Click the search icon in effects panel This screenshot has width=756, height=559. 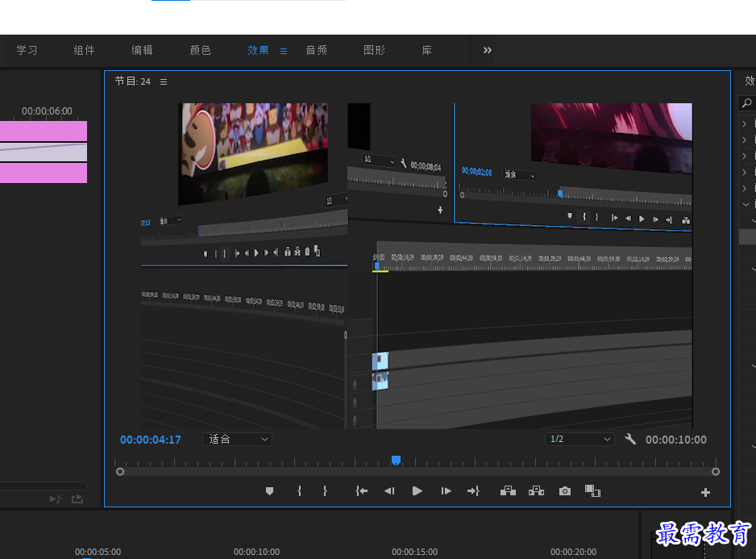click(x=747, y=102)
